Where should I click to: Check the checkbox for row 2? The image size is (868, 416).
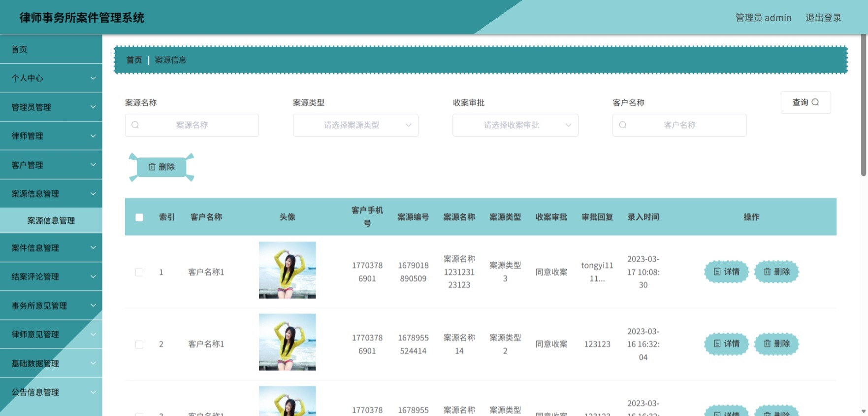(139, 345)
